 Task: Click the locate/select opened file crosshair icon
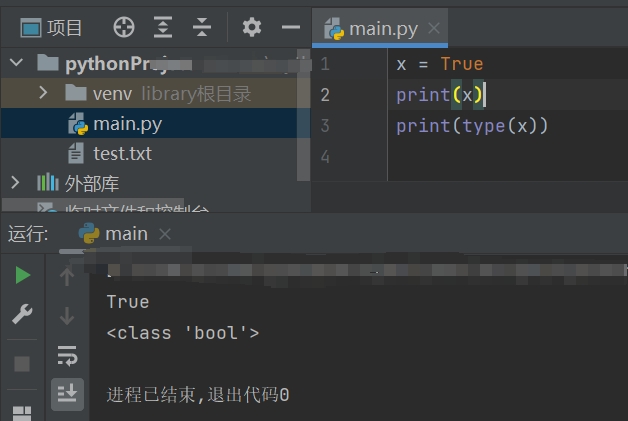(x=124, y=28)
